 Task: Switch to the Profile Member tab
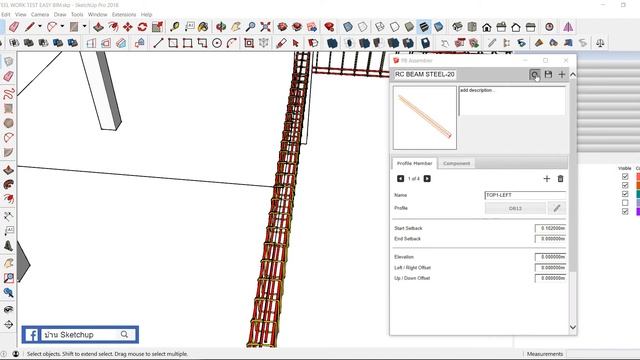[x=414, y=163]
